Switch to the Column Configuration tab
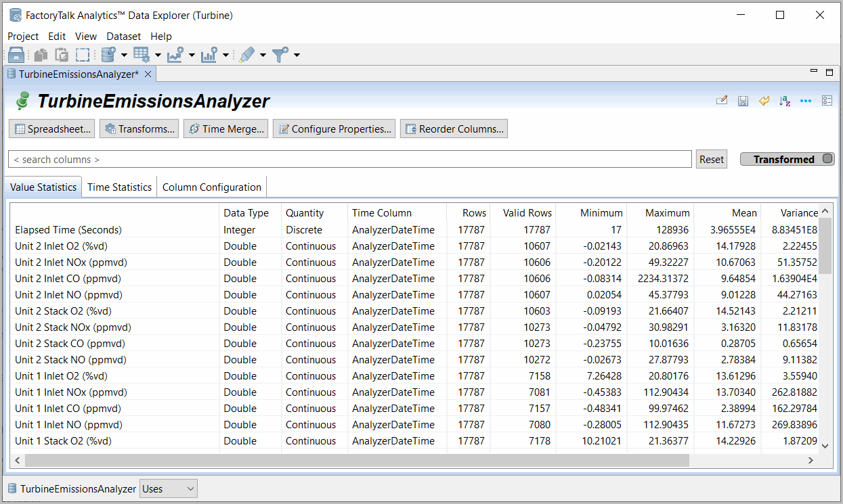Screen dimensions: 843x504 point(212,187)
